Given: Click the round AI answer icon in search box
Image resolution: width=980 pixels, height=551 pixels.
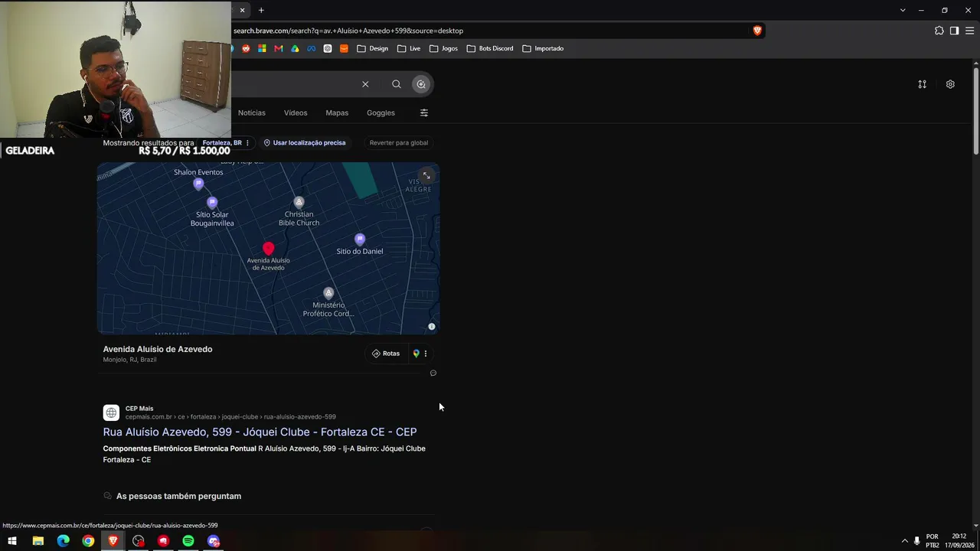Looking at the screenshot, I should coord(421,84).
